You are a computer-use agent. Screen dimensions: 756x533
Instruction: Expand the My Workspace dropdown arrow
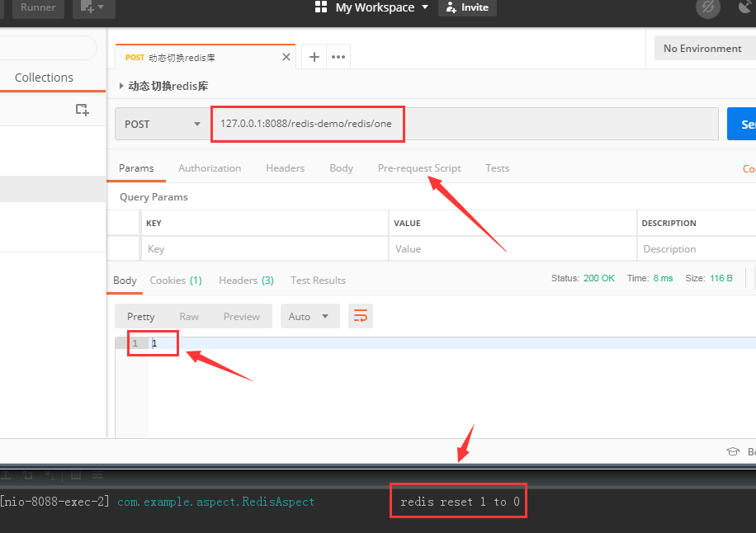(425, 7)
